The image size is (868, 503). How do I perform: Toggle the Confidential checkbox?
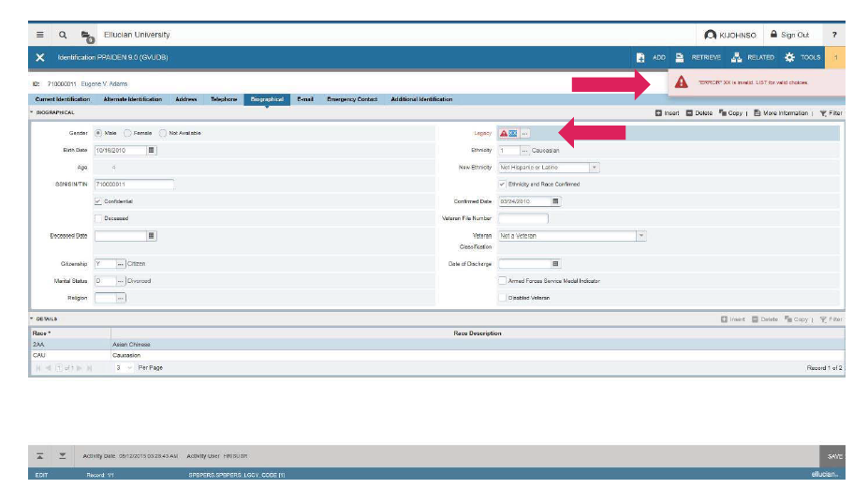click(x=99, y=201)
